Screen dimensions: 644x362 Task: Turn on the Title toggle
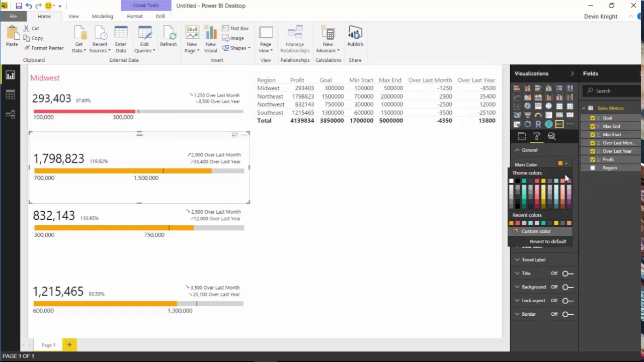click(x=568, y=274)
